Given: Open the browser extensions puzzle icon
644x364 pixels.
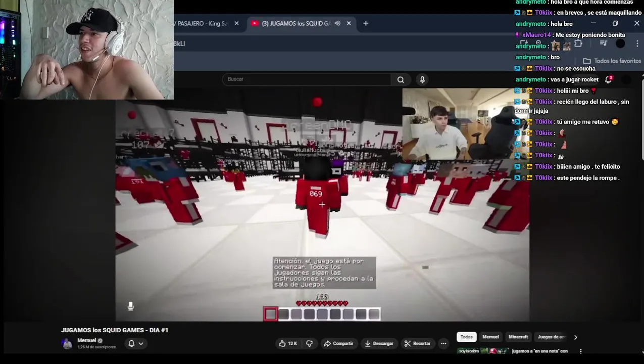Looking at the screenshot, I should point(578,44).
